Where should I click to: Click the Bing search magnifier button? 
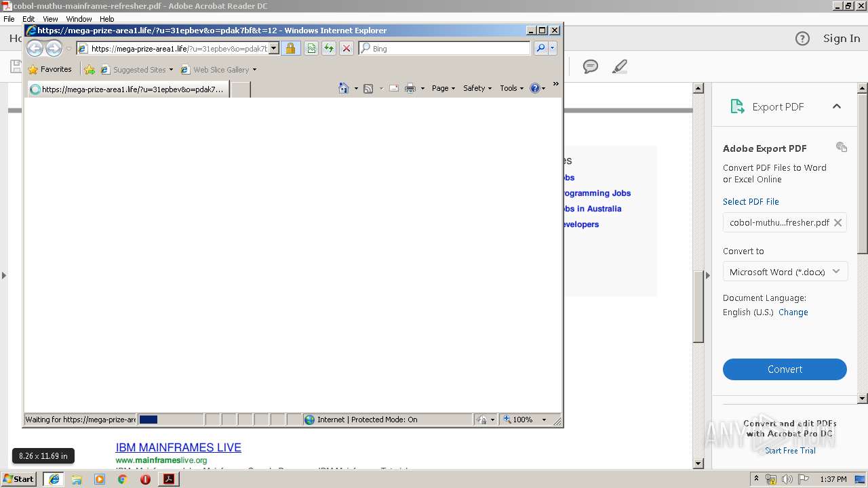pyautogui.click(x=540, y=48)
